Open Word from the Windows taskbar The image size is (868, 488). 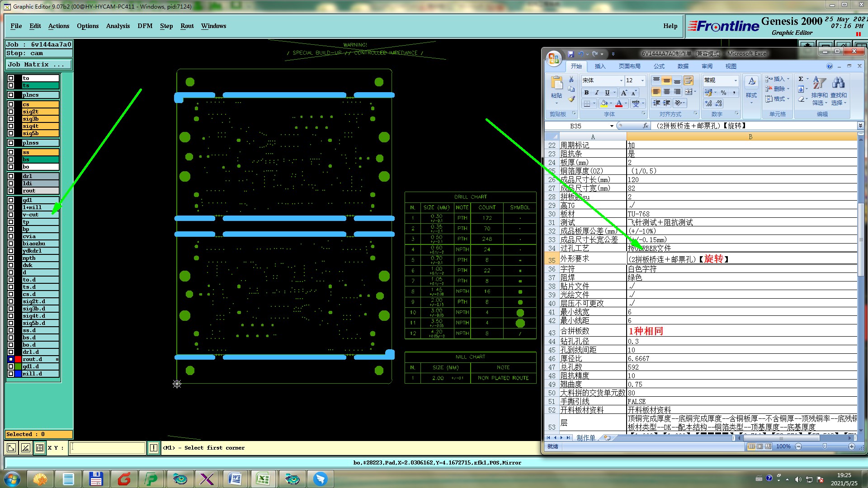[235, 479]
